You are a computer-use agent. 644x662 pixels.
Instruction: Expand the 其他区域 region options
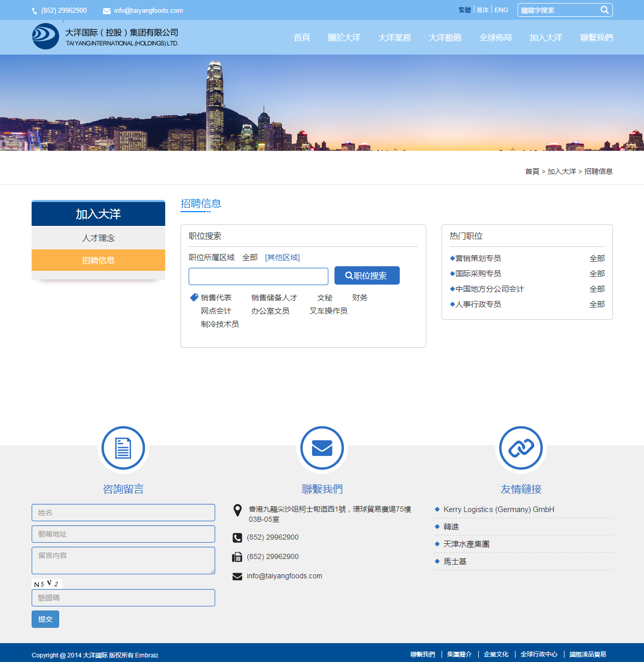(x=282, y=258)
